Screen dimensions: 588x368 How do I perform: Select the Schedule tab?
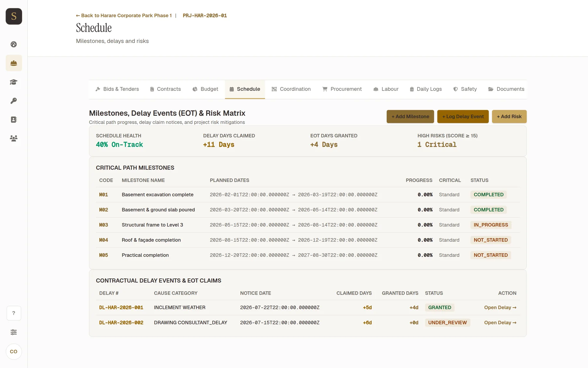(245, 89)
